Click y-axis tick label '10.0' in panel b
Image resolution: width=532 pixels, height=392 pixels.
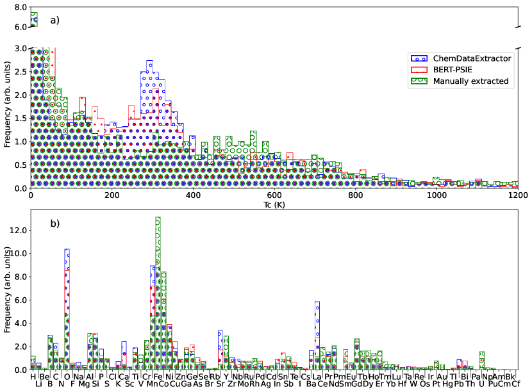[19, 254]
